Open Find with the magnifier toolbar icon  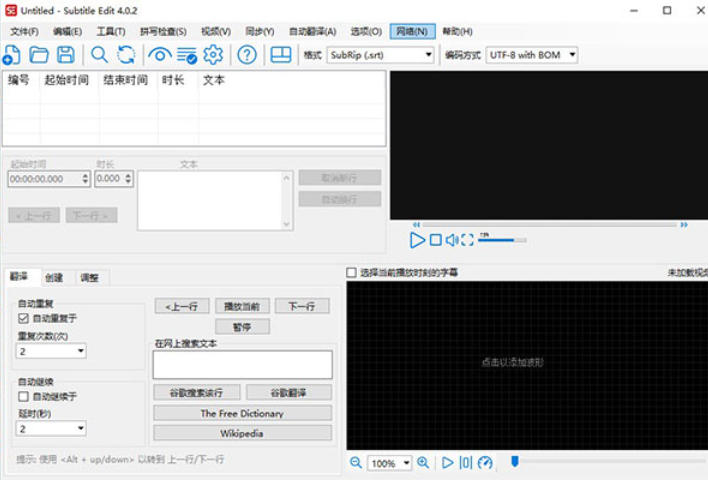pyautogui.click(x=100, y=55)
